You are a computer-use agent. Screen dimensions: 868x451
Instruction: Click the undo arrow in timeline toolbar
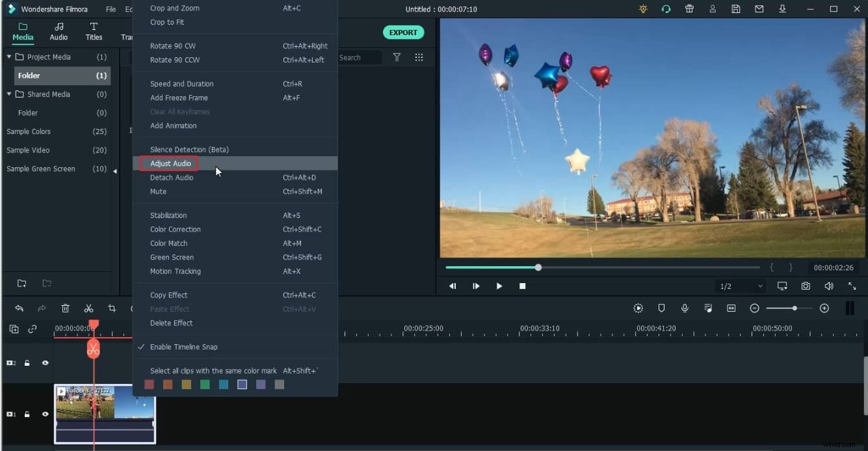tap(20, 308)
